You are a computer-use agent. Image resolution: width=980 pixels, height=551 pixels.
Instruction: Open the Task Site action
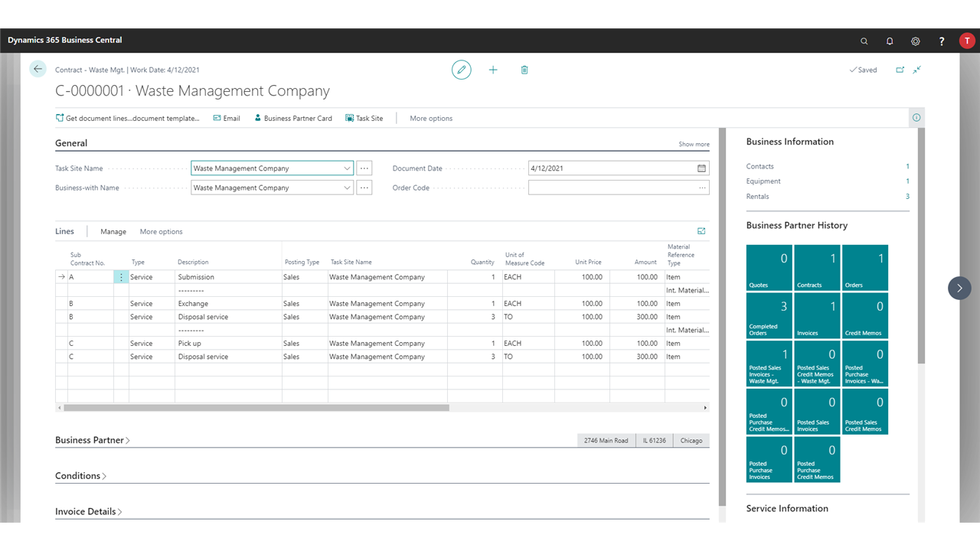[x=364, y=119]
